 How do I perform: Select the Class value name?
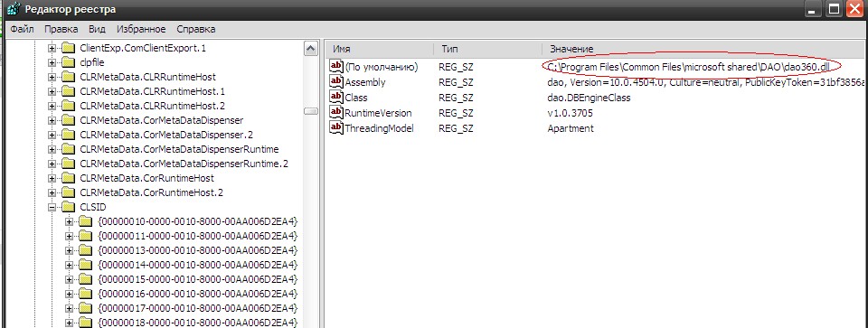coord(356,98)
